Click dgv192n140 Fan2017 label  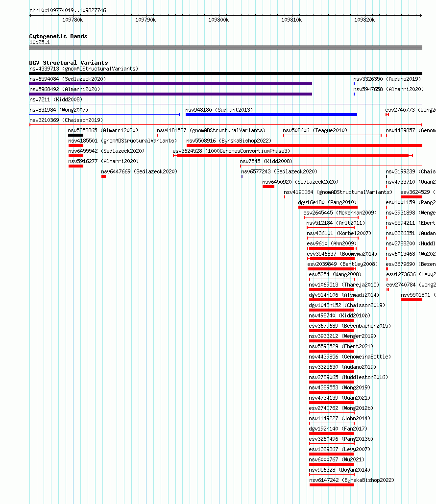338,429
